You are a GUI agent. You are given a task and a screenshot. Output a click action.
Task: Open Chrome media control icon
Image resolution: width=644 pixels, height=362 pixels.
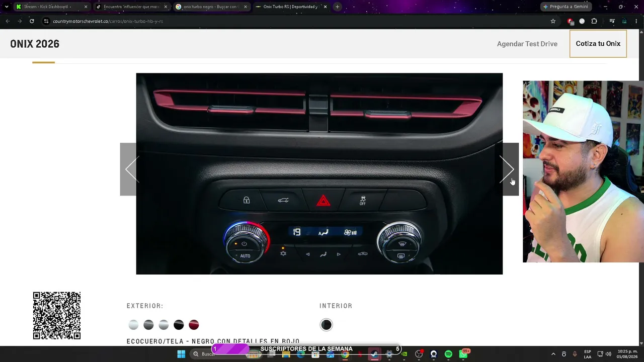point(612,21)
